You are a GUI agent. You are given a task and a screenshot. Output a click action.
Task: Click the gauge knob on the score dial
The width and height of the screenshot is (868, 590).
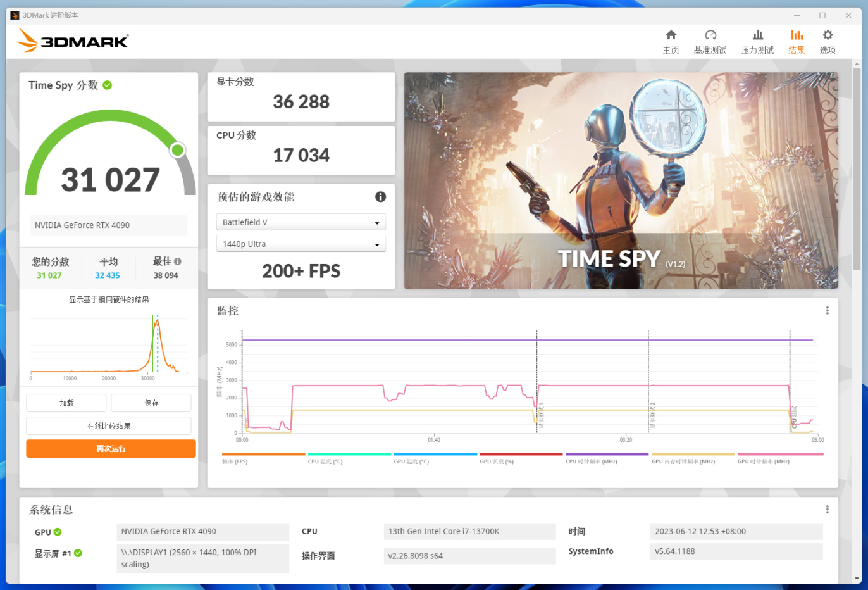(178, 150)
